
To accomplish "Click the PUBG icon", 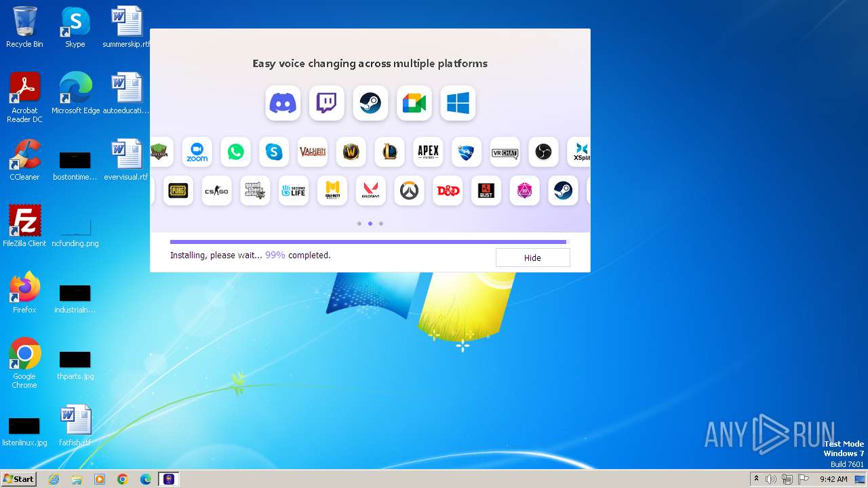I will [x=178, y=191].
